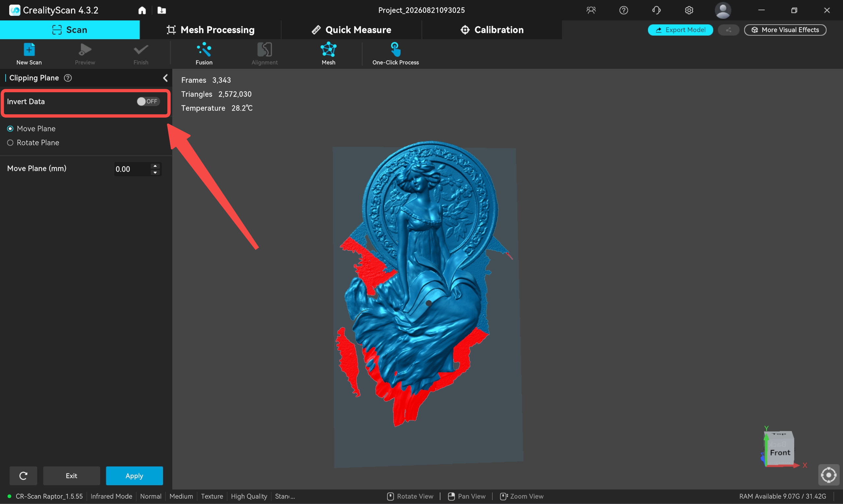Click the Medium status bar entry
This screenshot has height=504, width=843.
tap(181, 496)
